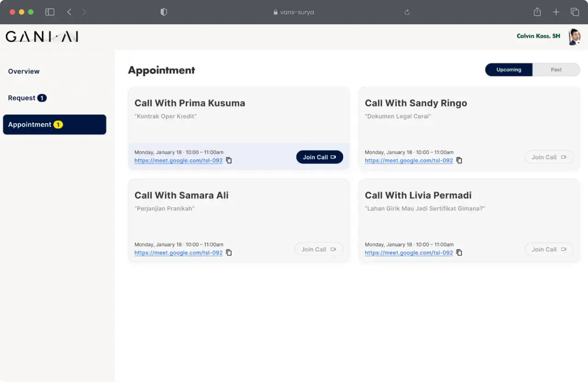
Task: Keep Upcoming appointments selected
Action: click(x=509, y=69)
